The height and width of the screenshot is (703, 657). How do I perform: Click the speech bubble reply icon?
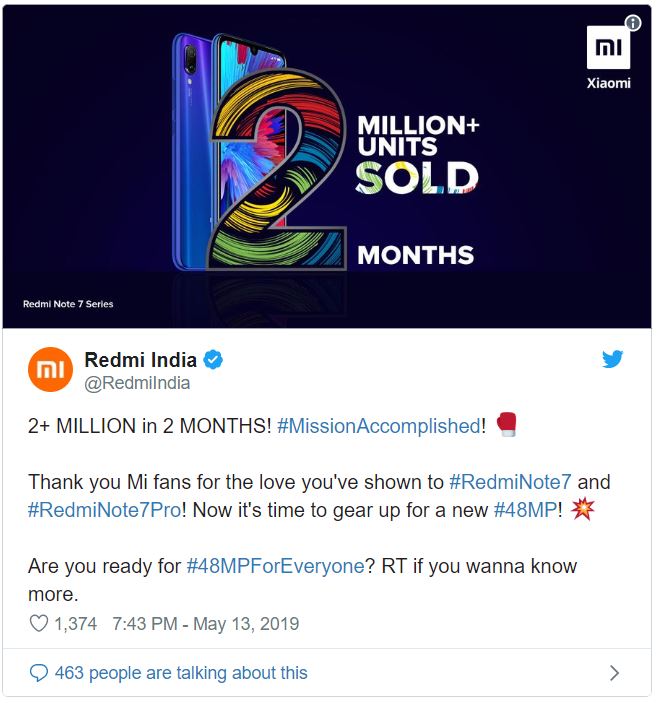(39, 673)
